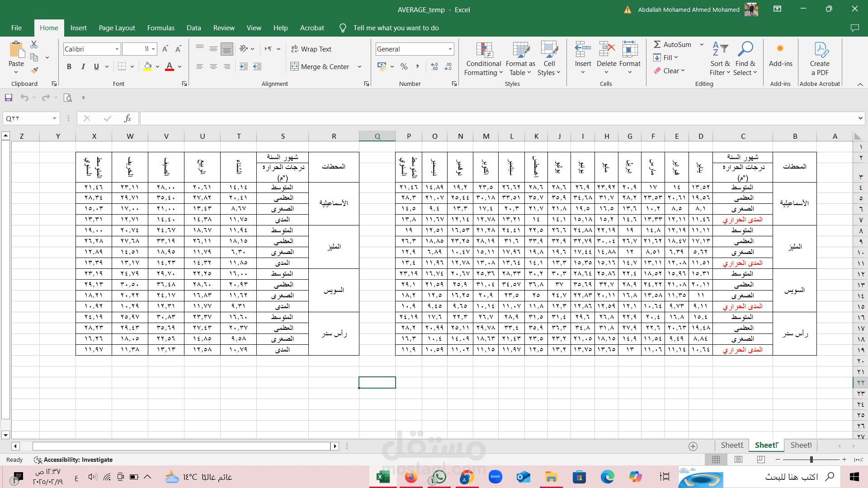The width and height of the screenshot is (868, 488).
Task: Click the Increase Decimal icon
Action: [434, 66]
